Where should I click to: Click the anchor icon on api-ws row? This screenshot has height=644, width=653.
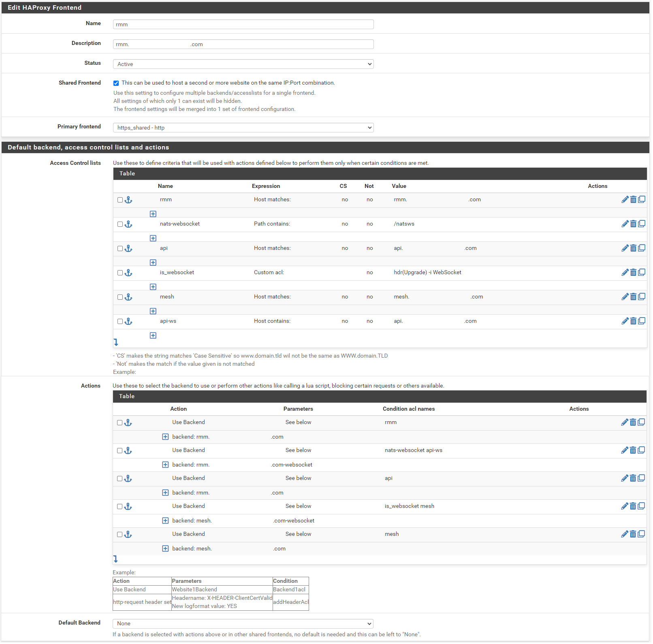pyautogui.click(x=128, y=321)
